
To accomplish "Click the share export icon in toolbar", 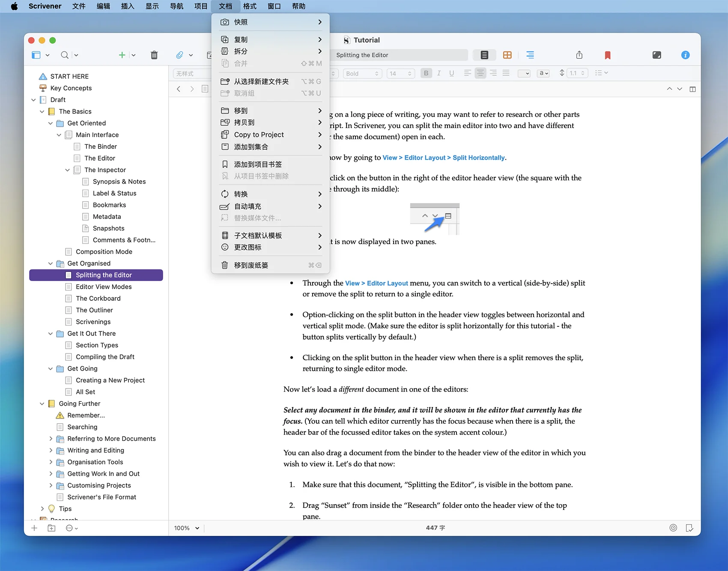I will click(x=579, y=55).
